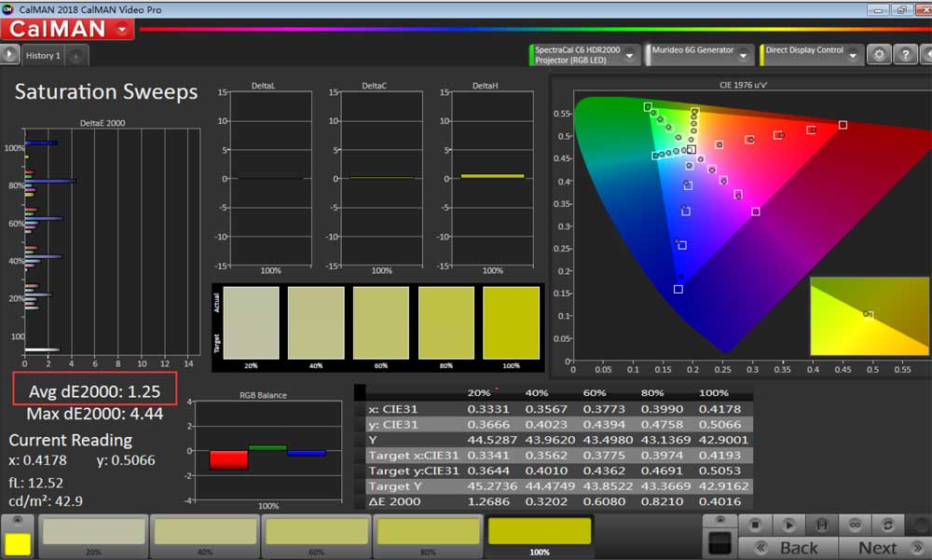
Task: Switch to the History 1 tab
Action: (x=43, y=56)
